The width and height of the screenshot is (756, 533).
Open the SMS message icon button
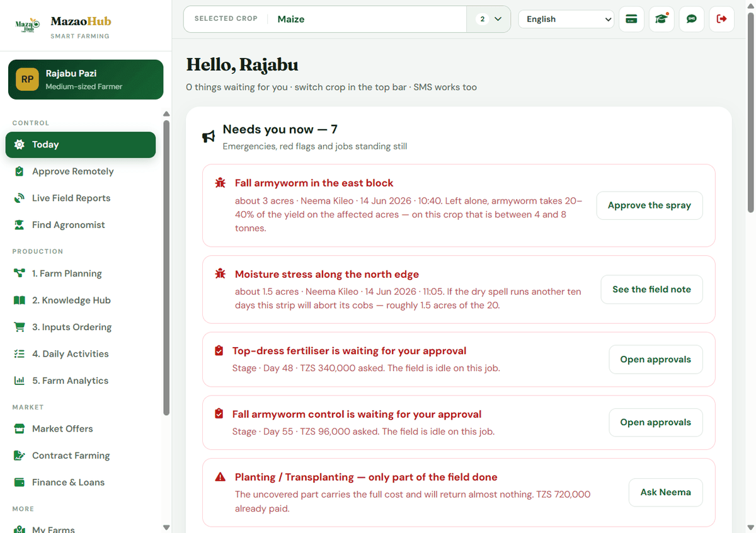692,19
